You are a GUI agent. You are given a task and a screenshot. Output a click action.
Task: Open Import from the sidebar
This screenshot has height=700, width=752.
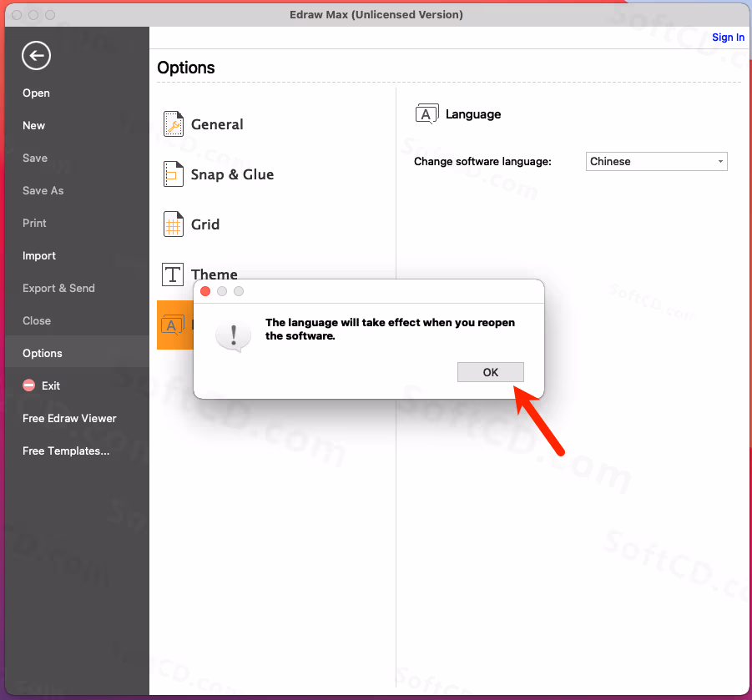tap(39, 256)
